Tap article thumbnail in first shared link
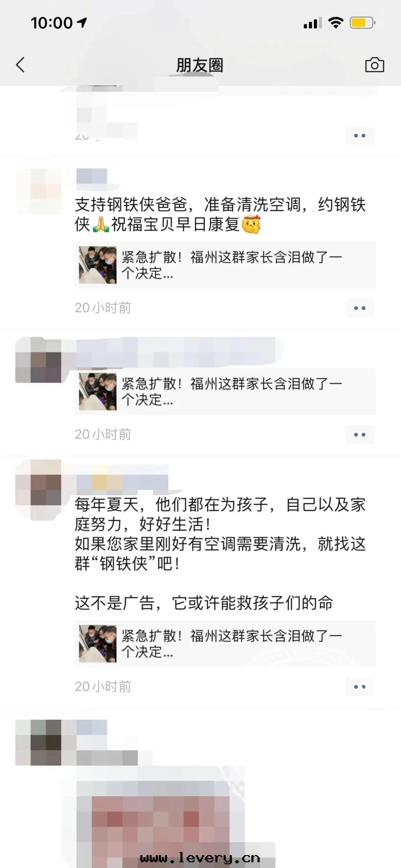 (98, 265)
